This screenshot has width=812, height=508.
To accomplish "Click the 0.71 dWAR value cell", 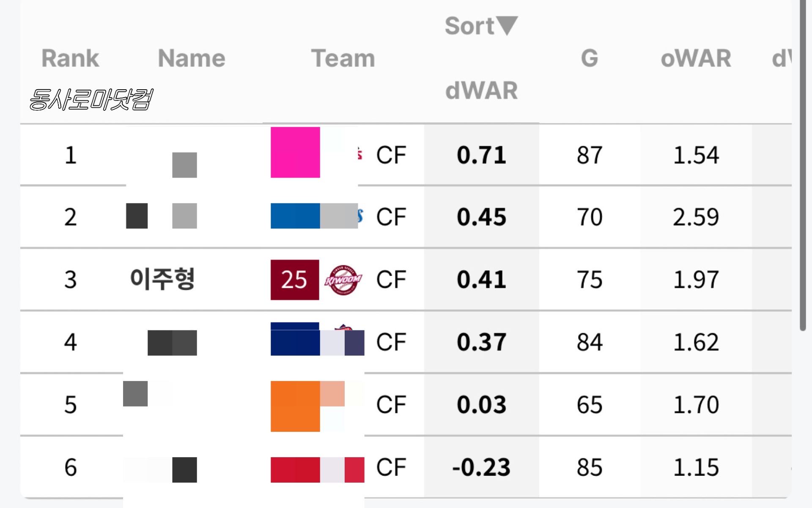I will click(x=481, y=155).
